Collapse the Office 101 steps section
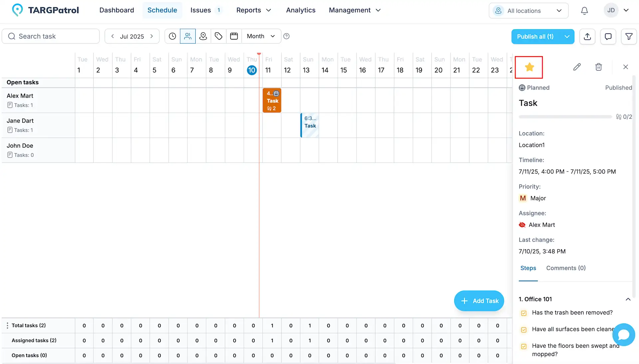639x364 pixels. (628, 299)
